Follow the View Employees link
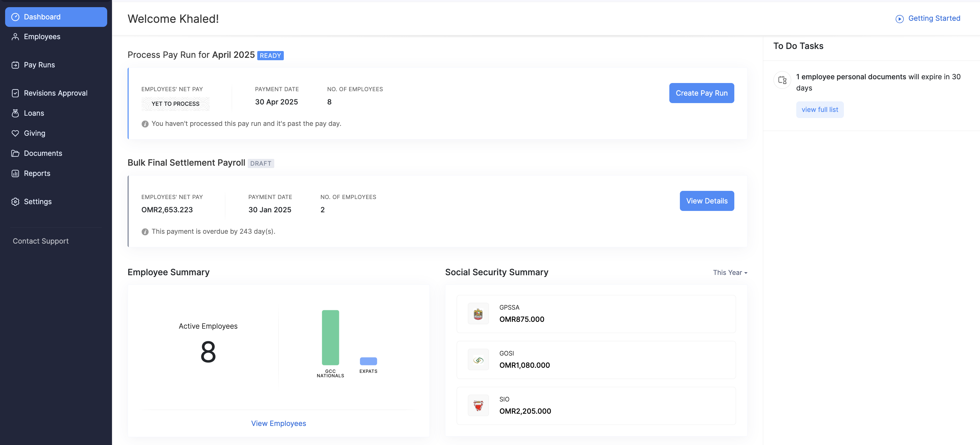Viewport: 980px width, 445px height. click(278, 423)
